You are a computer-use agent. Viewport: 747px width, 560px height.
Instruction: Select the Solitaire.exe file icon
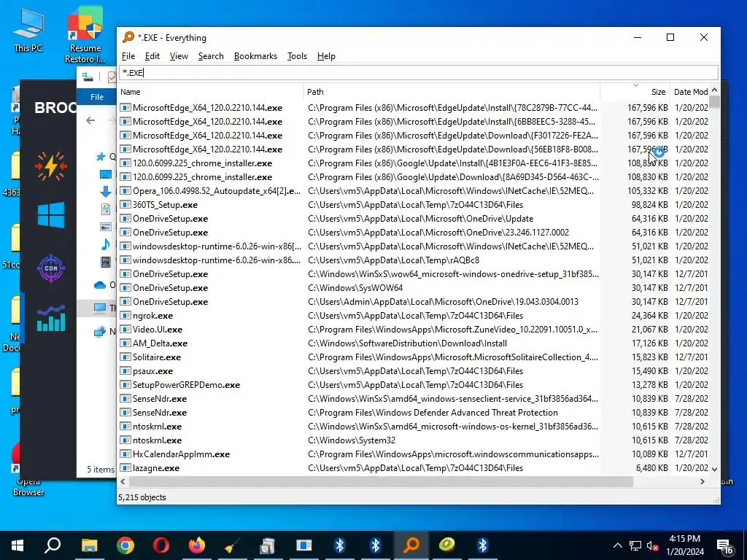[x=125, y=357]
